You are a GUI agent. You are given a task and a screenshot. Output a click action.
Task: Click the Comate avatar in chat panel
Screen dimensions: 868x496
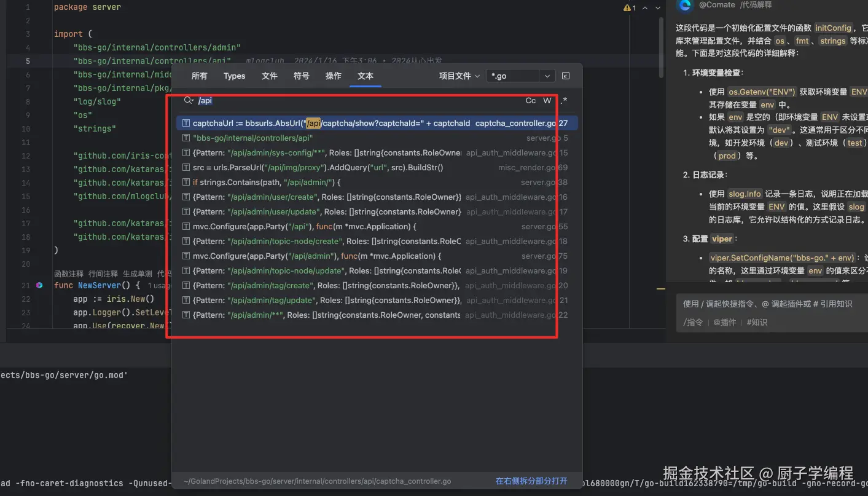tap(684, 5)
